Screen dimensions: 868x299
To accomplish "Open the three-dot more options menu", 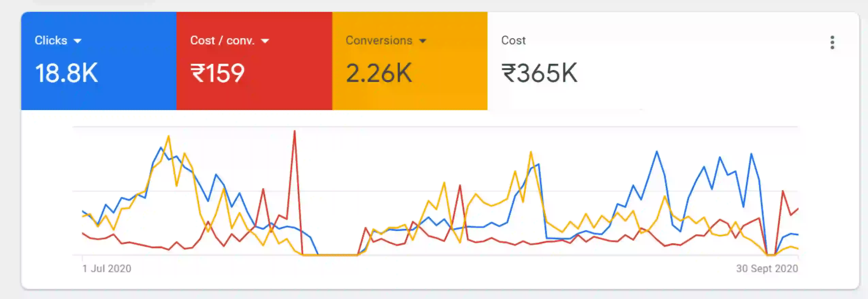I will 832,43.
